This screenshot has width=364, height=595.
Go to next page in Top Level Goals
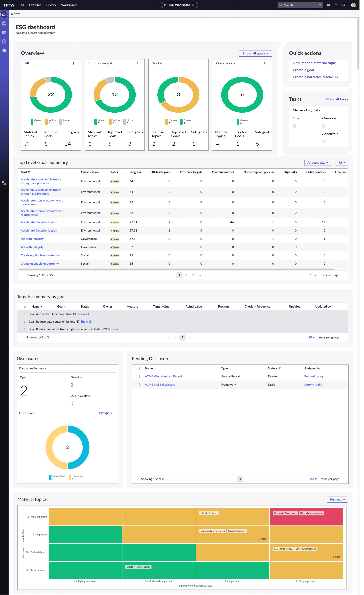193,275
